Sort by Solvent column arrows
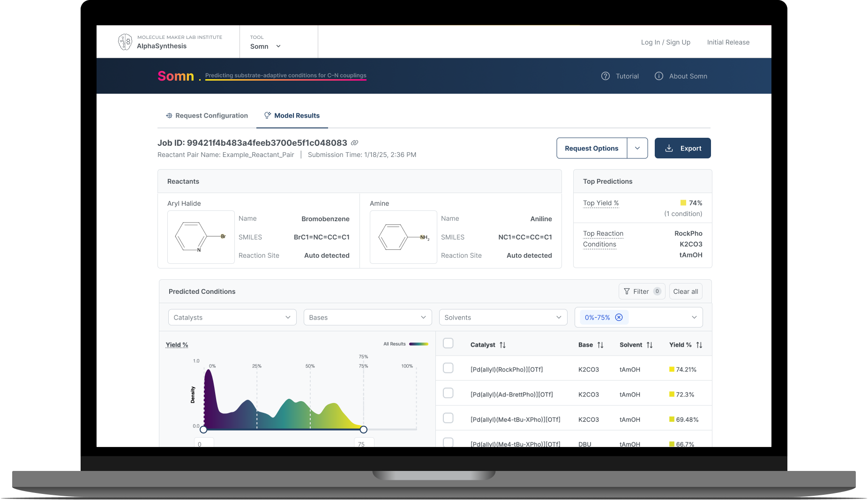This screenshot has height=500, width=868. (650, 345)
